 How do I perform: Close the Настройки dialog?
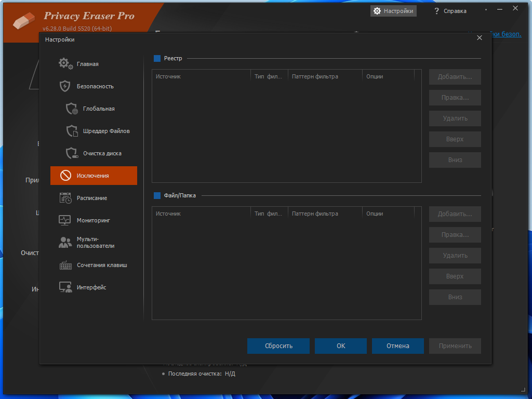click(x=480, y=37)
